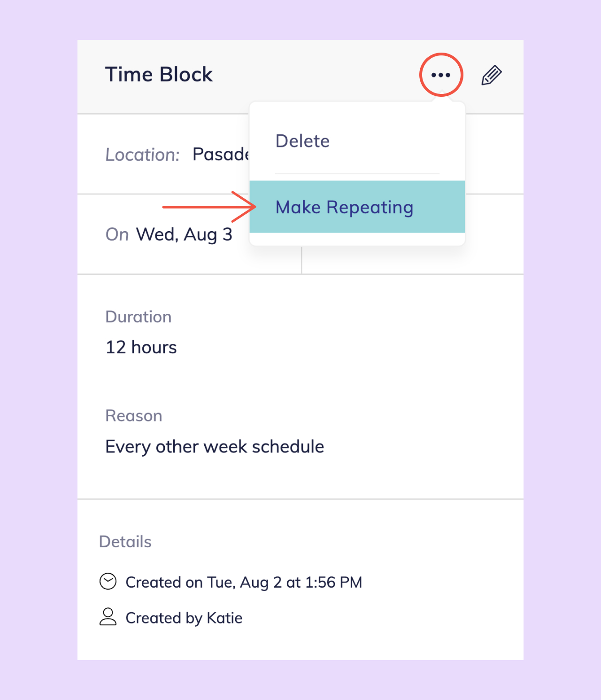
Task: Click the Details section heading
Action: tap(125, 542)
